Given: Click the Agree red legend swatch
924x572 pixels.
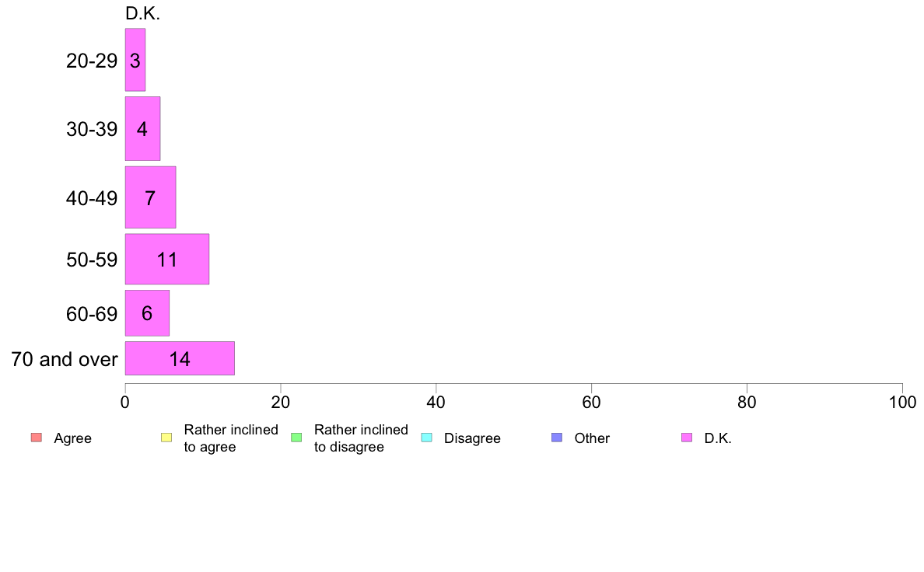Looking at the screenshot, I should pyautogui.click(x=37, y=438).
